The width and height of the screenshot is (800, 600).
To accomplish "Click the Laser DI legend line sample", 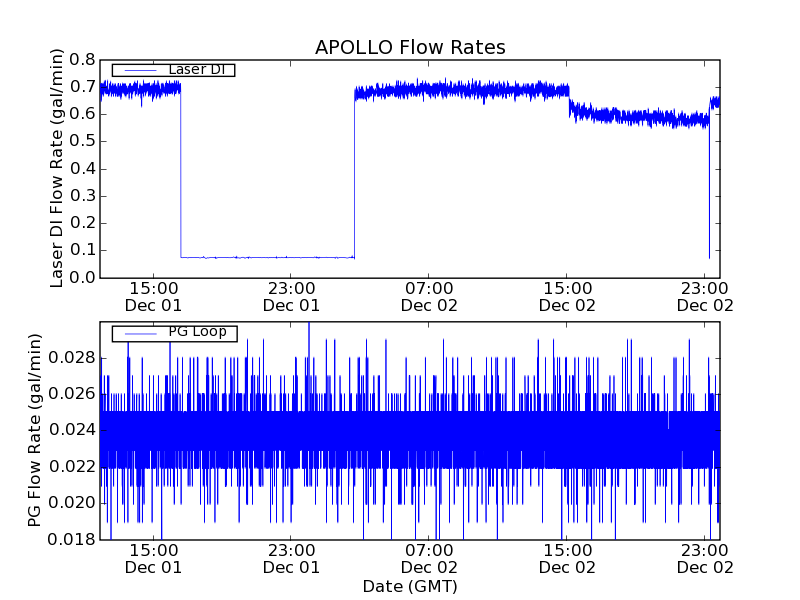I will click(140, 70).
